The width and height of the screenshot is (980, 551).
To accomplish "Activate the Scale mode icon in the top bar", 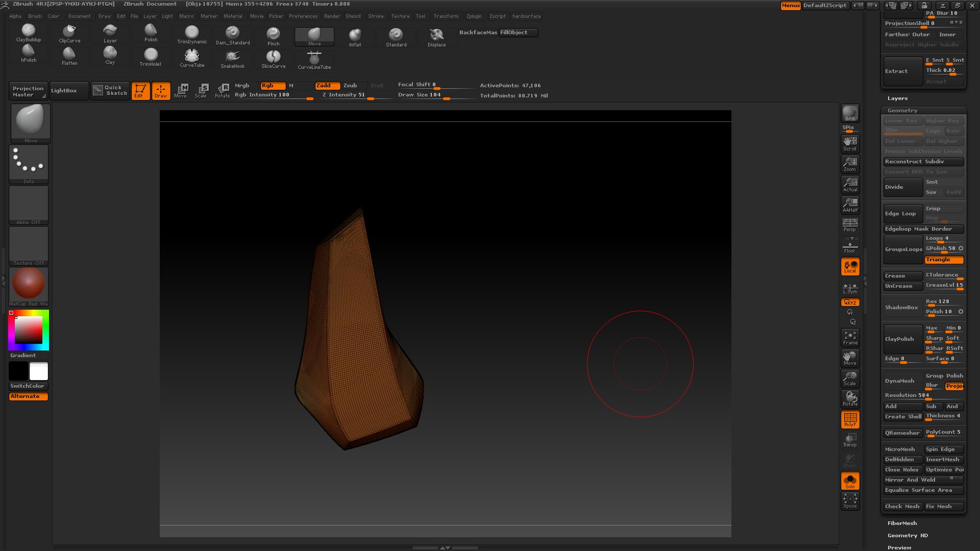I will click(x=202, y=90).
